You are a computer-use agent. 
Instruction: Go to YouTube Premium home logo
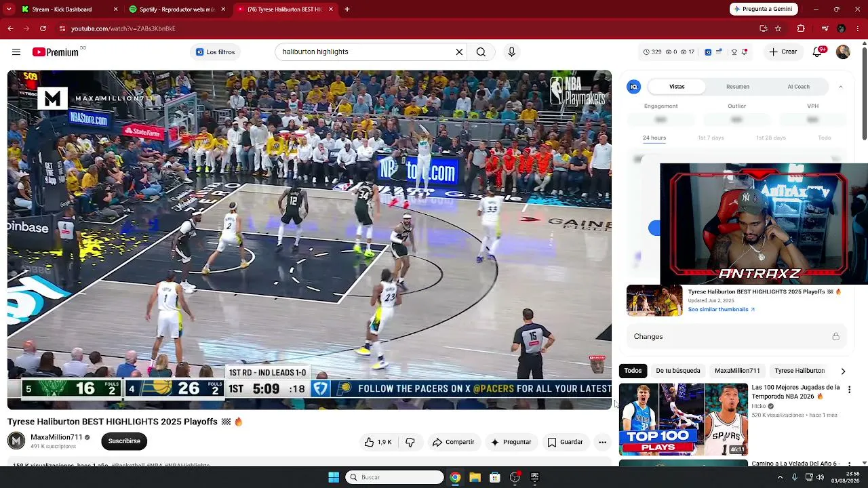(x=56, y=52)
